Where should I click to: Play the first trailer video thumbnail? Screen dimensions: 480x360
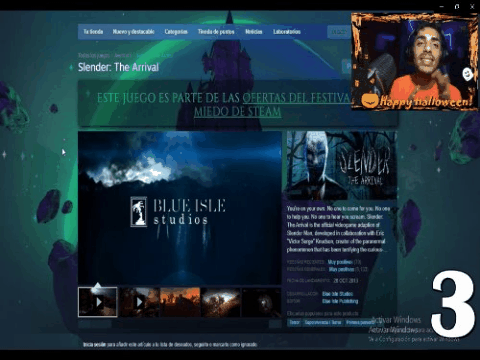tap(98, 302)
